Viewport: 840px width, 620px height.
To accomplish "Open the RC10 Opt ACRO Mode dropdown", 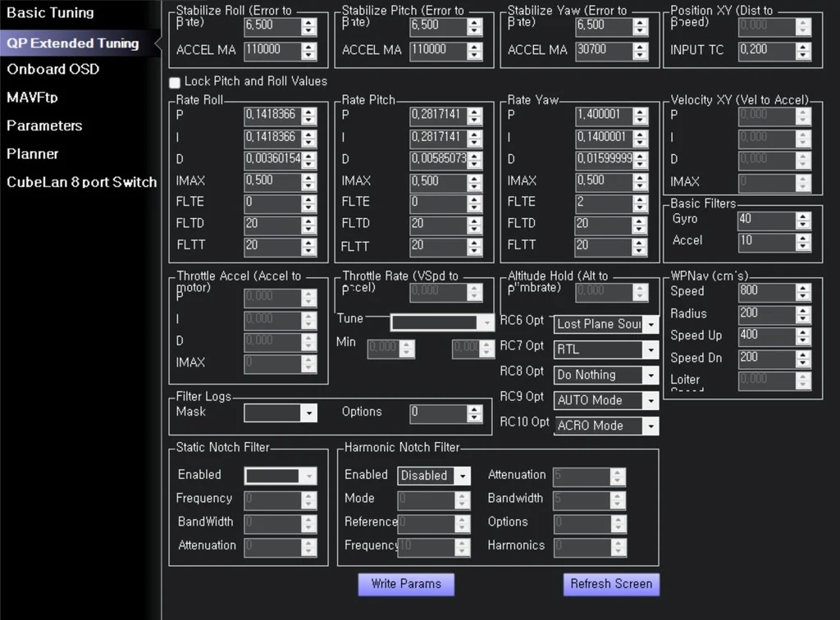I will [x=605, y=426].
